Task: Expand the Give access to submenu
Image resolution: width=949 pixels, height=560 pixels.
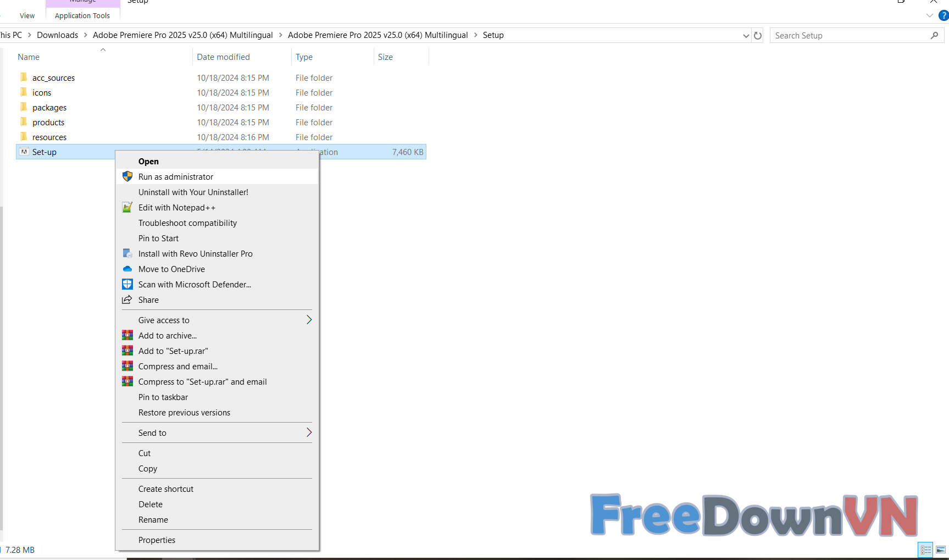Action: [x=309, y=320]
